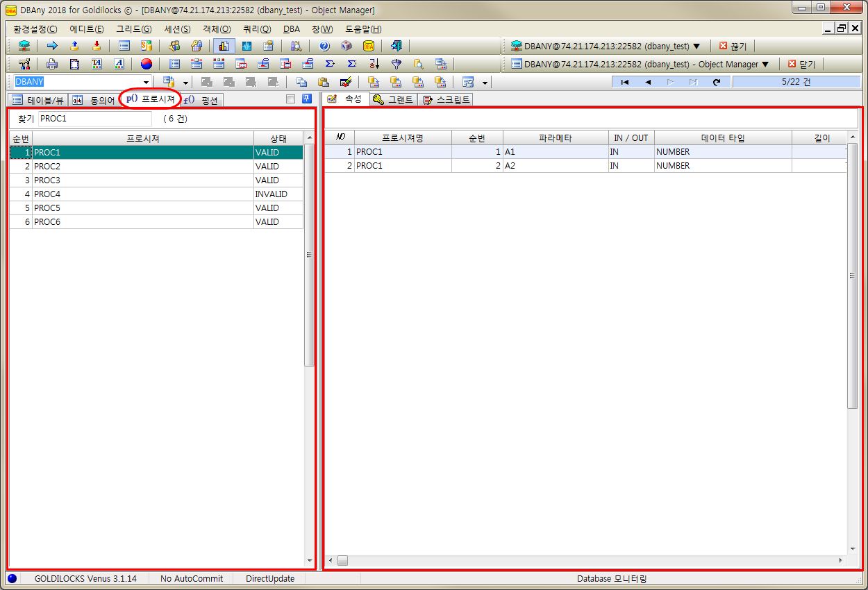
Task: Select the PROC5 row in procedure list
Action: point(156,208)
